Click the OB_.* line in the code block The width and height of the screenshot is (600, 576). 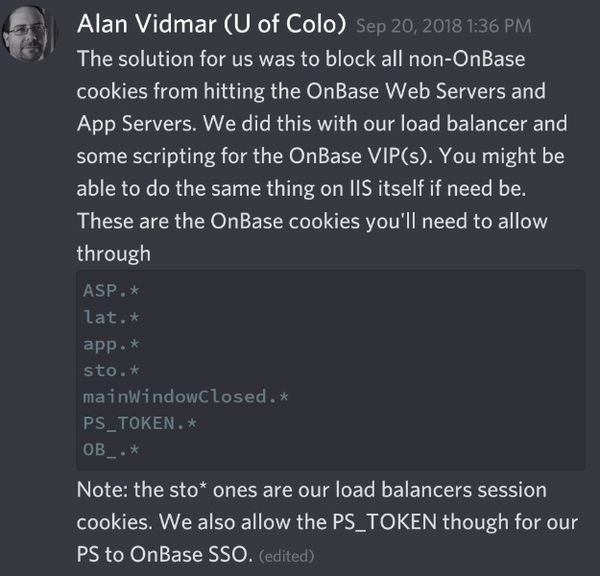(111, 448)
